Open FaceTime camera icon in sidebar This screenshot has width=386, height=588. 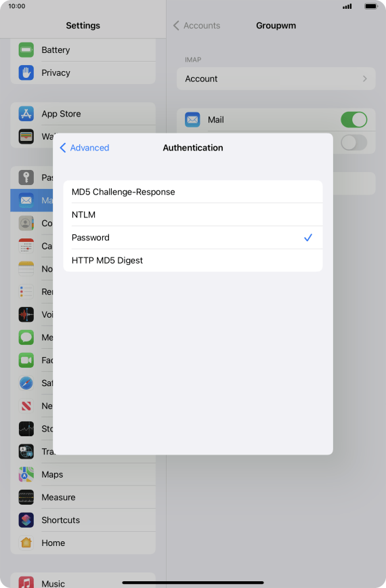pos(26,360)
